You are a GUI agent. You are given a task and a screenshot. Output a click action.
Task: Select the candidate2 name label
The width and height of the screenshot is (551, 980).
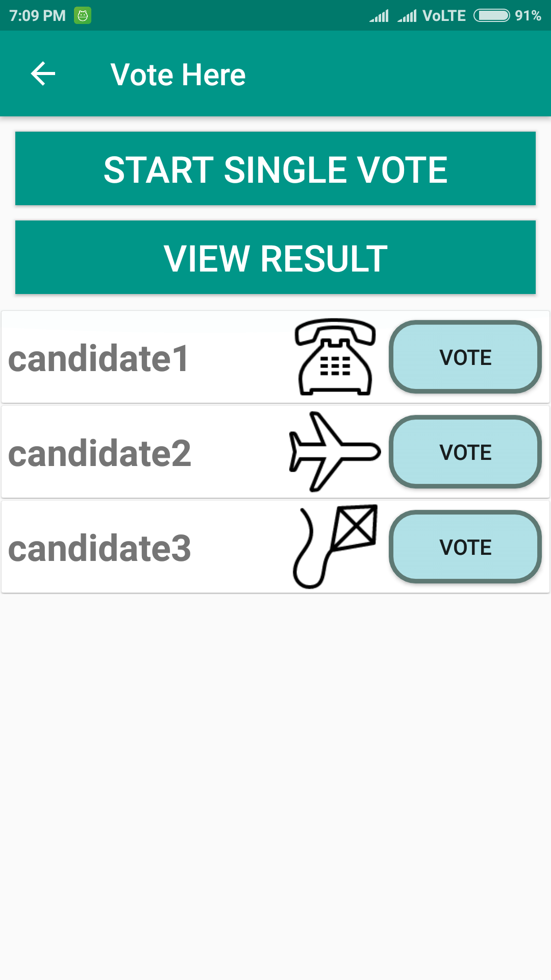(100, 453)
